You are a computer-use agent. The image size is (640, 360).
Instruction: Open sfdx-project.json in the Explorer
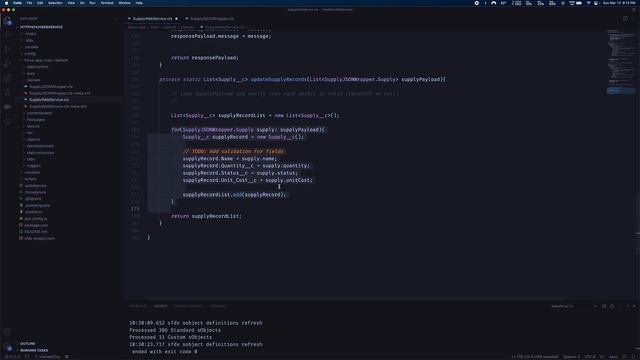pyautogui.click(x=40, y=238)
